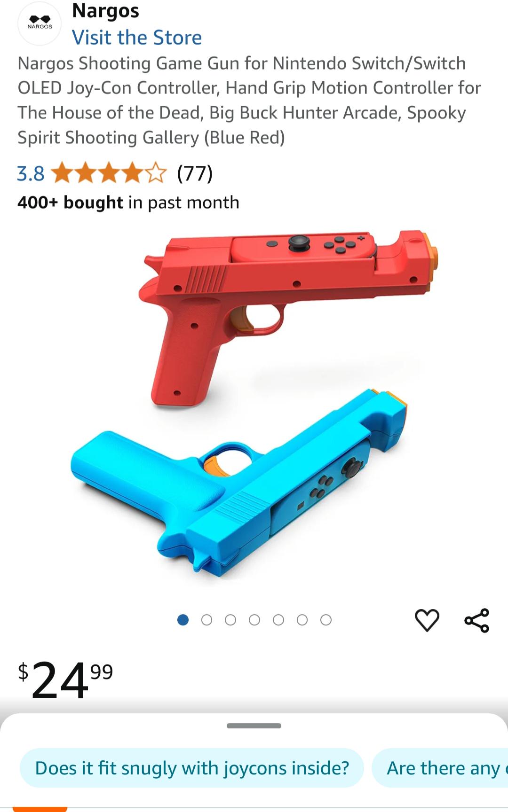Tap the orange star rating

click(x=109, y=173)
